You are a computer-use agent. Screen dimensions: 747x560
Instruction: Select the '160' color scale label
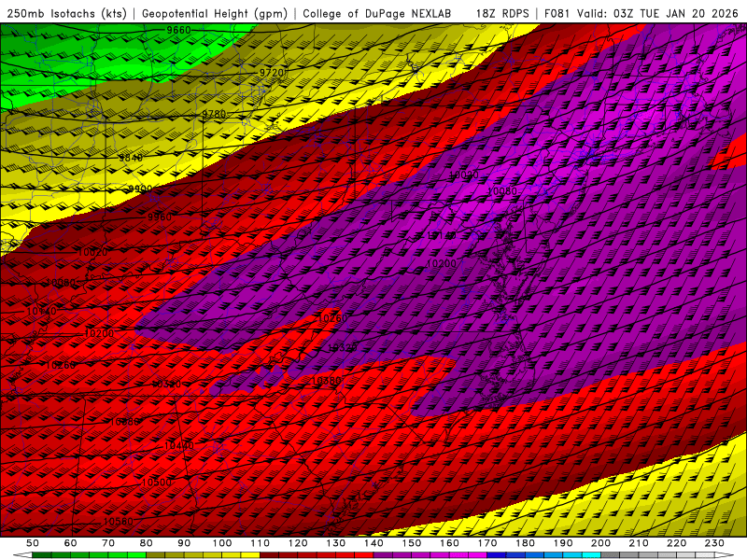449,543
